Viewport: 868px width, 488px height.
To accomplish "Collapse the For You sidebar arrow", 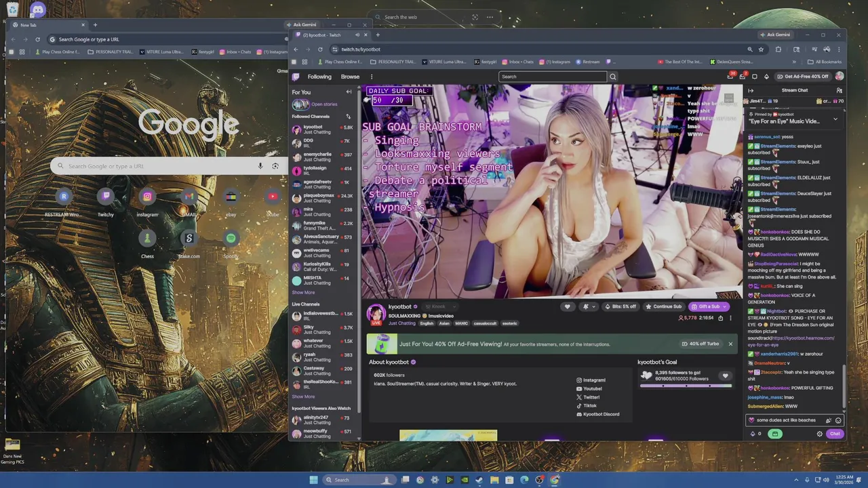I will pos(349,92).
